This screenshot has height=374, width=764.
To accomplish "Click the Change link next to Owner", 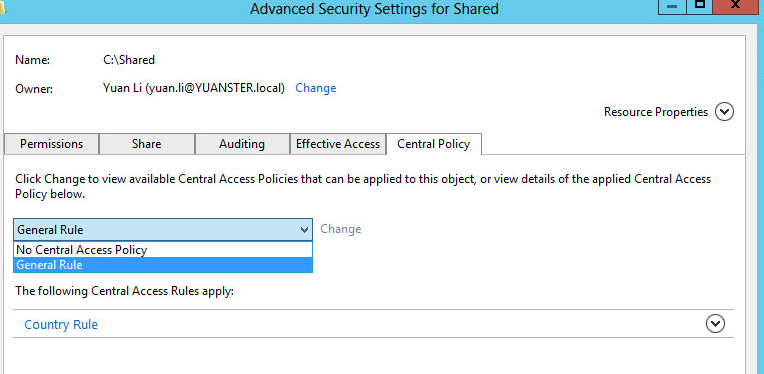I will (x=316, y=88).
